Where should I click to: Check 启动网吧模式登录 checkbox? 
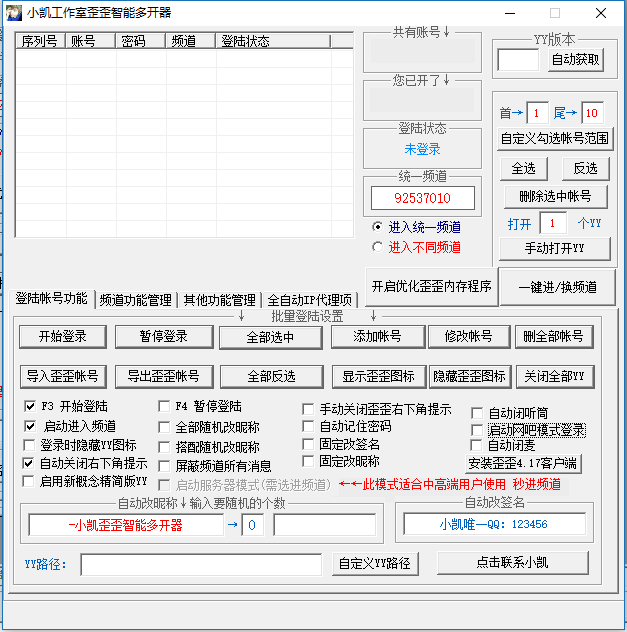click(477, 430)
